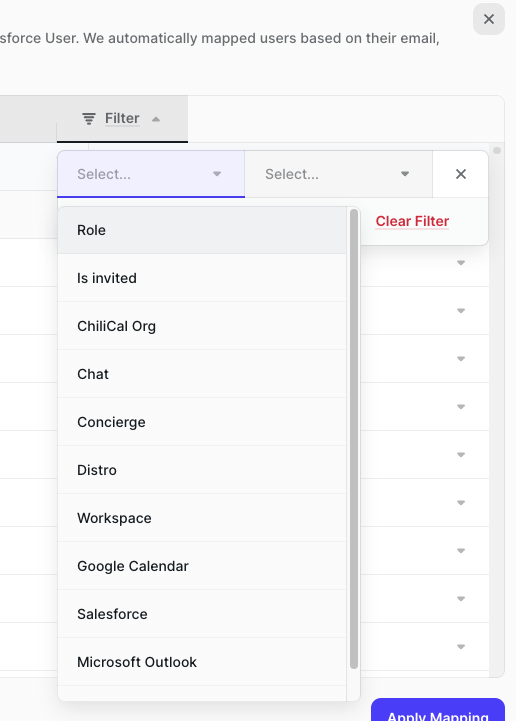516x721 pixels.
Task: Close the dialog with top-right X
Action: (x=488, y=19)
